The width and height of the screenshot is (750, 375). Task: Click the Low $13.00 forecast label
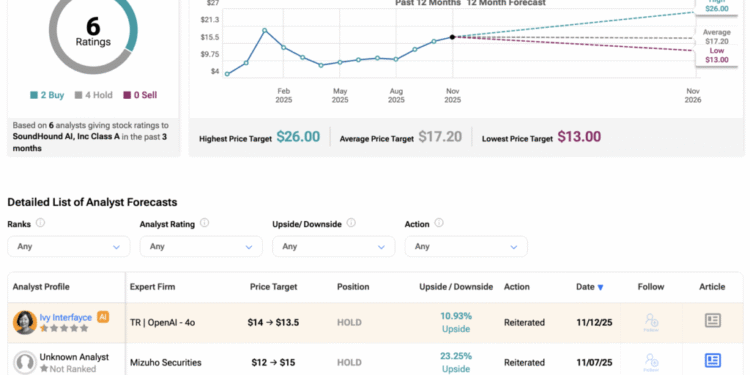717,55
